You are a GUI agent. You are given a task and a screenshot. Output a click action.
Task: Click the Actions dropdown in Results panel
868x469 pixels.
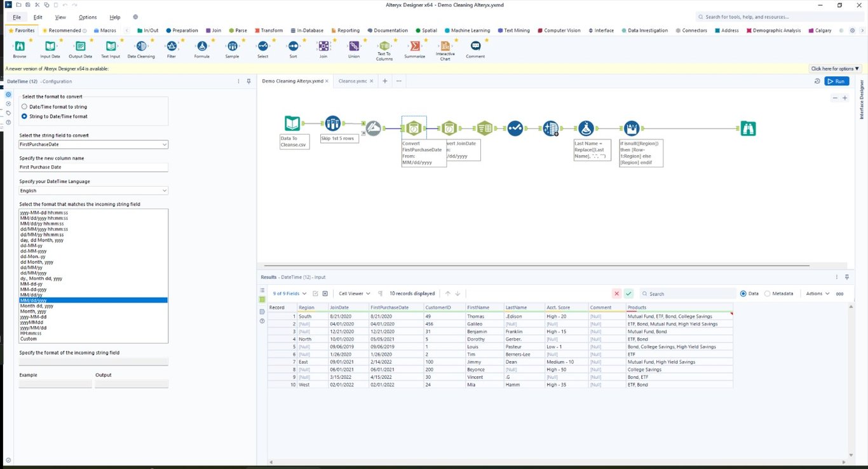coord(817,293)
